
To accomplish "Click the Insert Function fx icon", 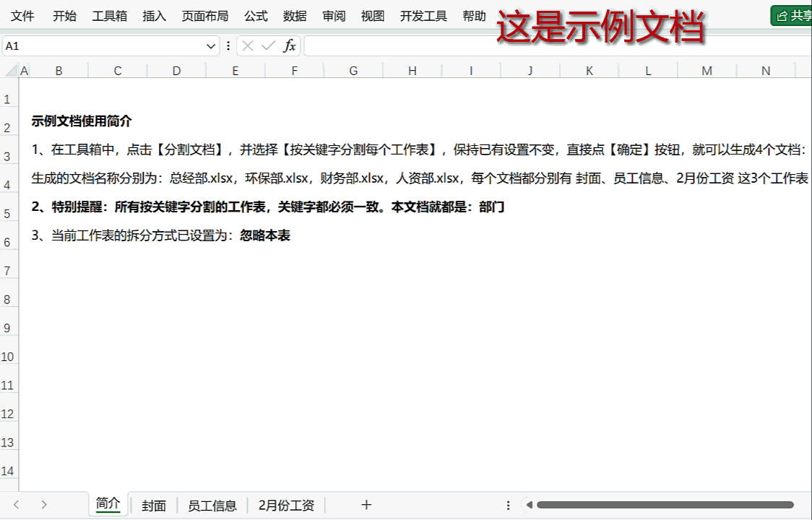I will [289, 46].
